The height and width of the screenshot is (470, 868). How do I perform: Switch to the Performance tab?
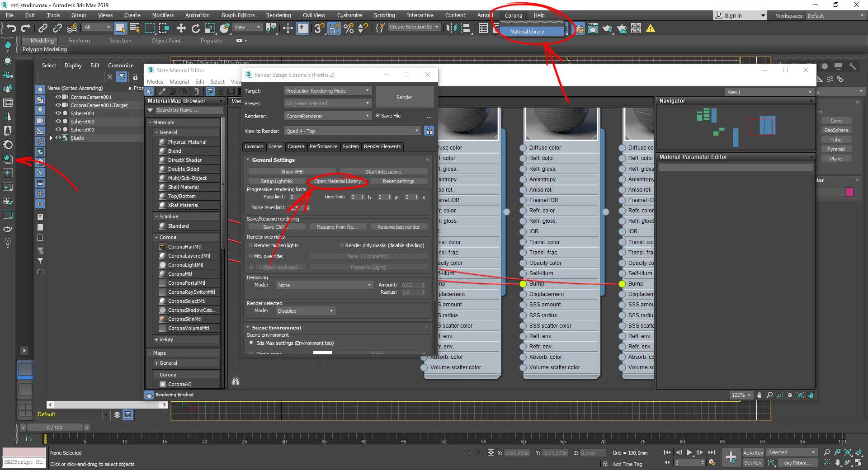click(323, 146)
